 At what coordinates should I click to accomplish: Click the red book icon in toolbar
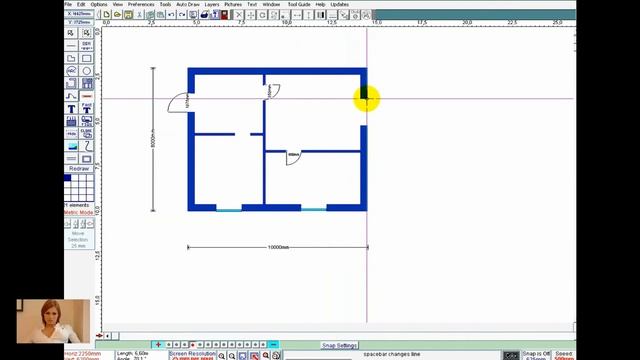(x=224, y=15)
